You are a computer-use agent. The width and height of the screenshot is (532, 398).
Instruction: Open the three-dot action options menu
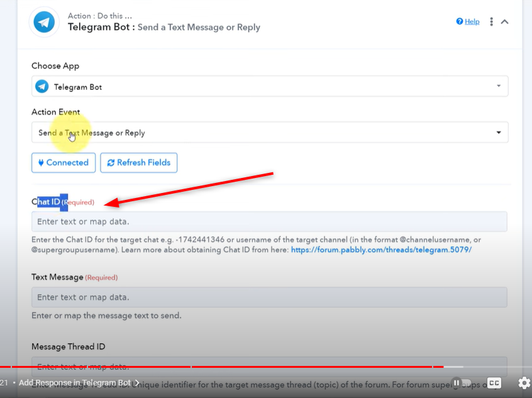click(491, 22)
